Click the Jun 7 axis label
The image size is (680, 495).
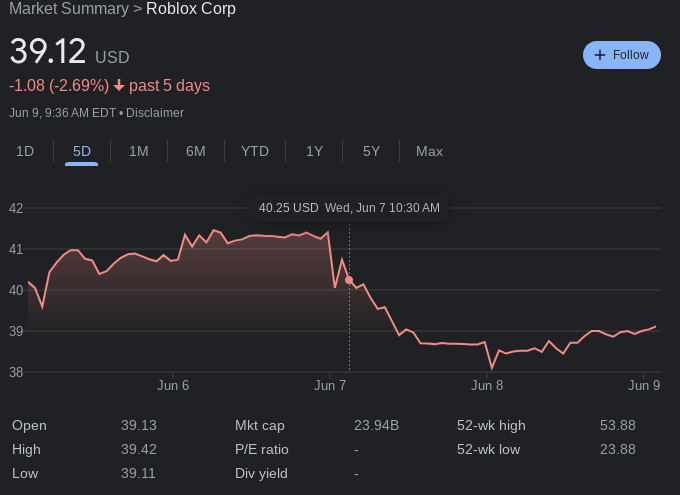tap(330, 385)
